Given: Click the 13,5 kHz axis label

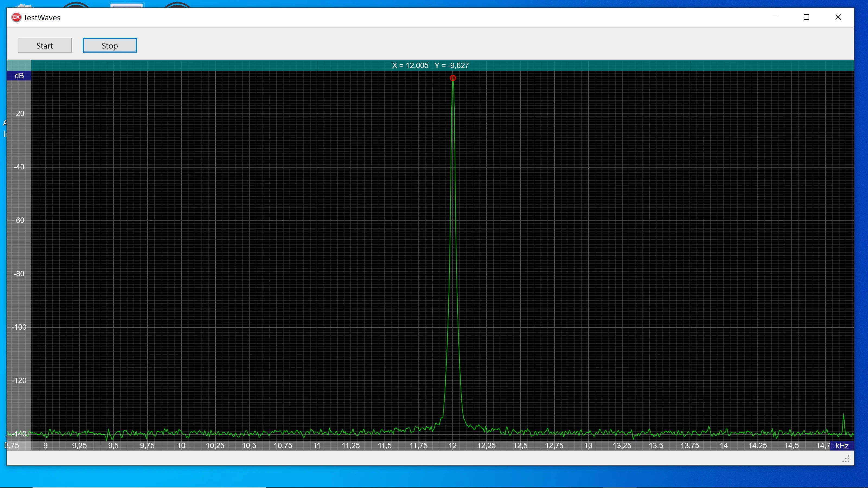Looking at the screenshot, I should coord(656,445).
